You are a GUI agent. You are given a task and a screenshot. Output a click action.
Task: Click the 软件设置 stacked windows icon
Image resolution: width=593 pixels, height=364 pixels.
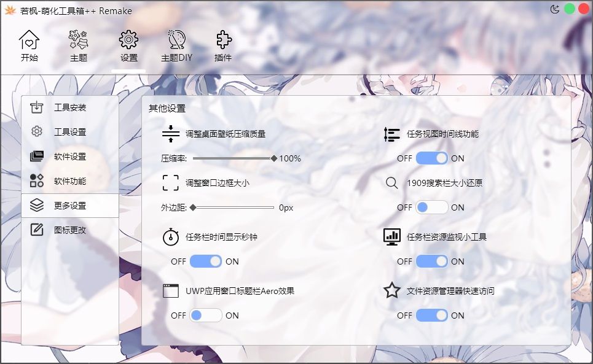coord(37,156)
